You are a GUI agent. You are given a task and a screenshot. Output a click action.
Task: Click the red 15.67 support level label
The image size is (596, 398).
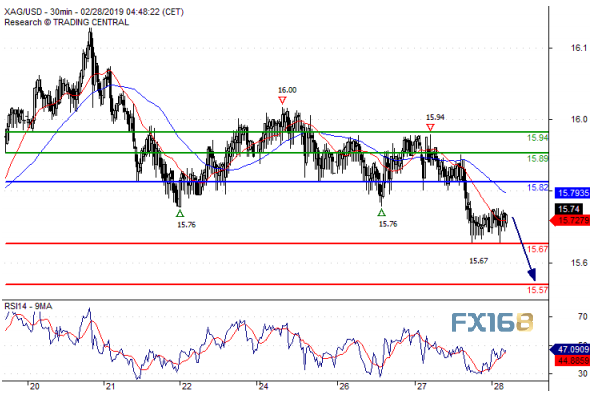click(x=537, y=249)
